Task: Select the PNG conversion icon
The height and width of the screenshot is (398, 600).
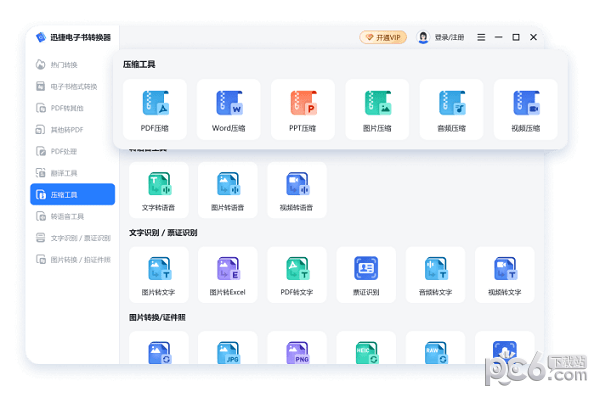Action: [x=298, y=352]
